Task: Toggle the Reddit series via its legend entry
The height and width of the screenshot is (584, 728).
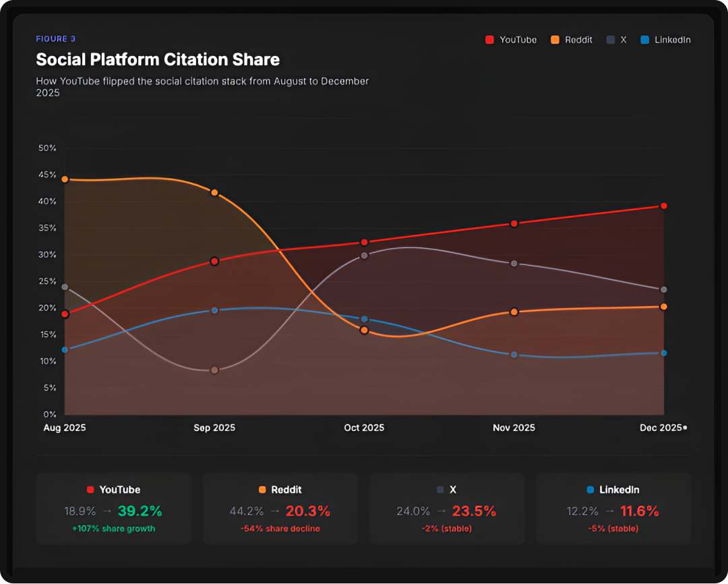Action: point(571,40)
